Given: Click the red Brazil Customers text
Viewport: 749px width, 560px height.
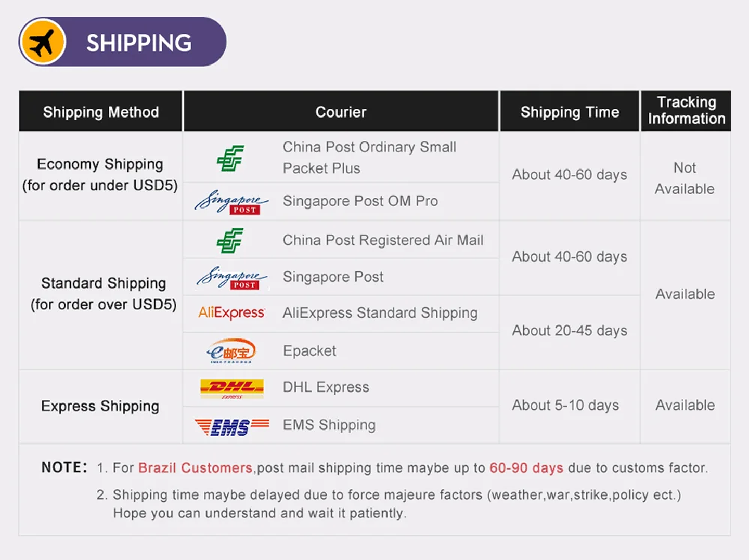Looking at the screenshot, I should [195, 468].
